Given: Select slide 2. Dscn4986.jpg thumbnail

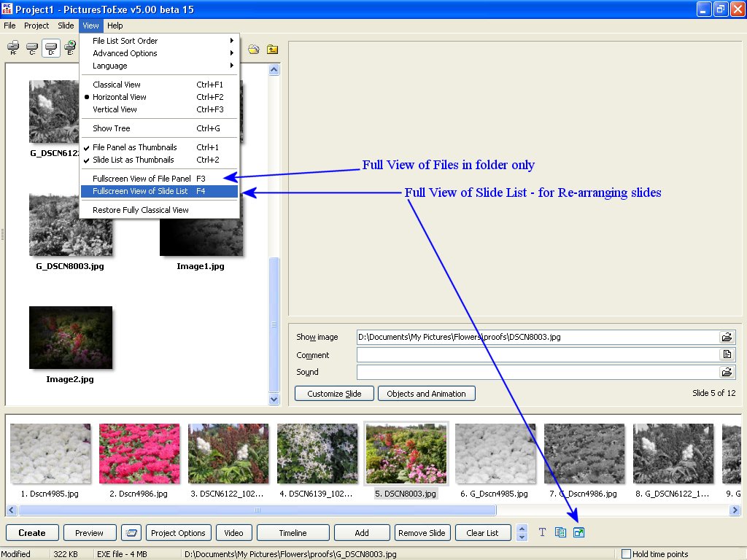Looking at the screenshot, I should pyautogui.click(x=139, y=454).
